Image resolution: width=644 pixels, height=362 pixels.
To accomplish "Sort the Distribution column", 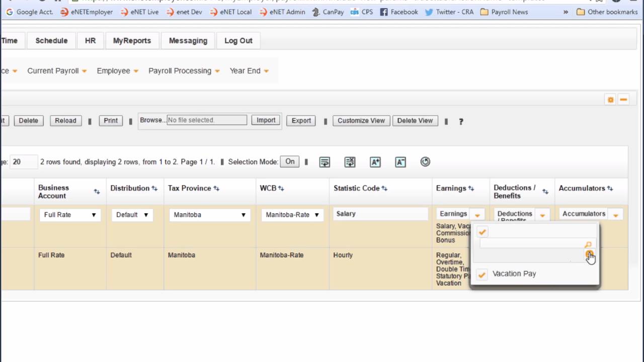I will tap(154, 188).
